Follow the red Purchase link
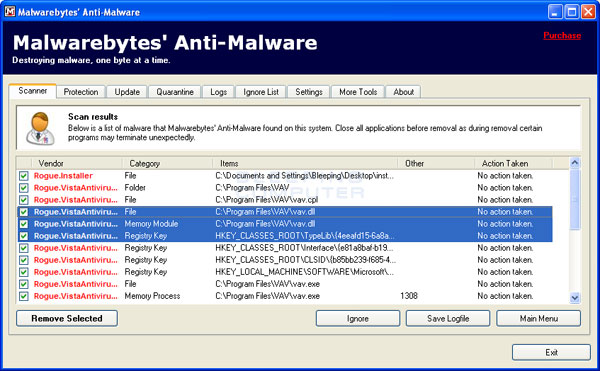 point(562,35)
